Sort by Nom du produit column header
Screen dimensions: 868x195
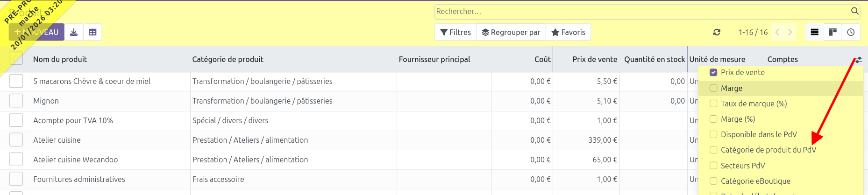(60, 59)
